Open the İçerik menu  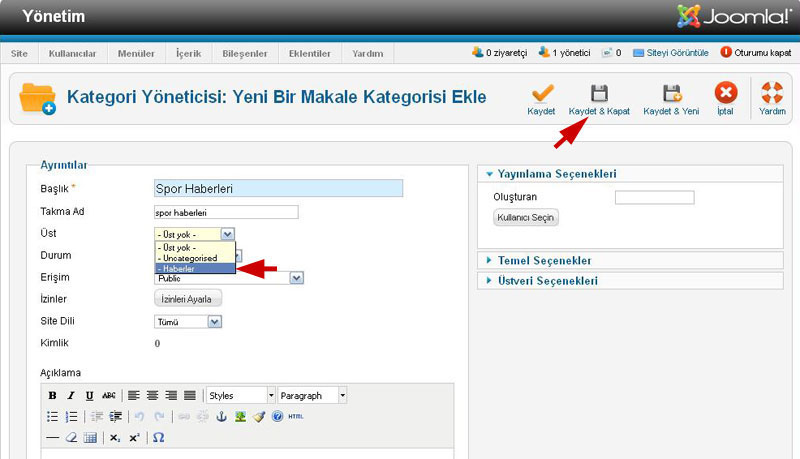click(x=189, y=54)
